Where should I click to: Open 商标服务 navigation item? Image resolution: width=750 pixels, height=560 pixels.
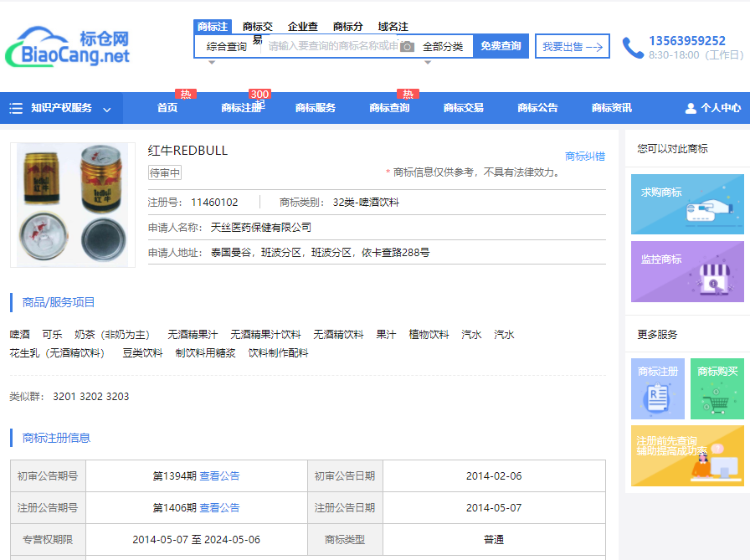(x=316, y=108)
